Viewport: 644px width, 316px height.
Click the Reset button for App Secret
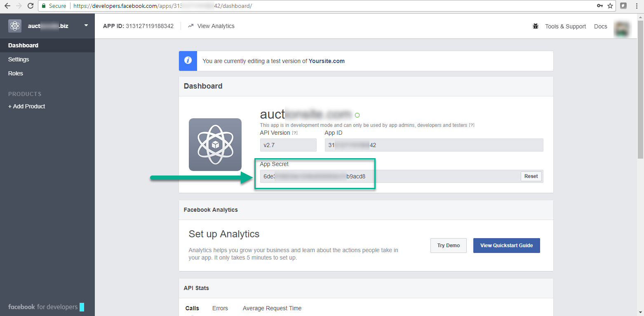tap(531, 176)
